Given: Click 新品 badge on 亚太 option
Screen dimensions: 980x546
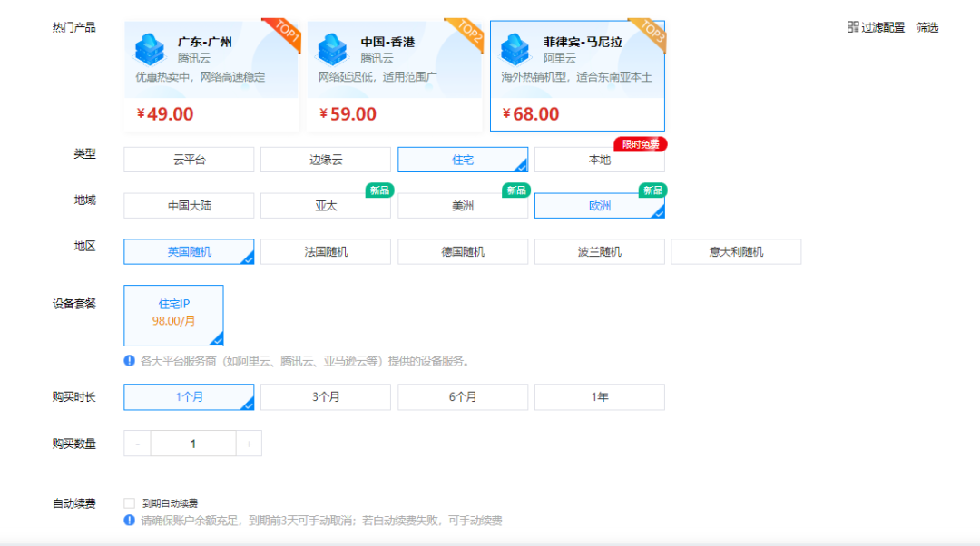Looking at the screenshot, I should 379,190.
